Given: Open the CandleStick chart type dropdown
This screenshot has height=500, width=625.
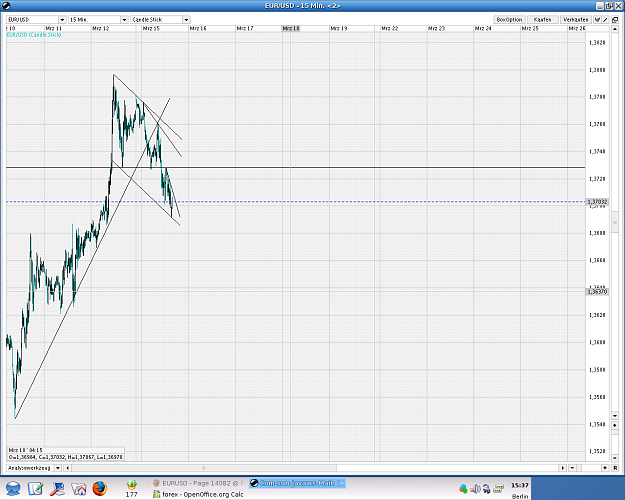Looking at the screenshot, I should (160, 20).
